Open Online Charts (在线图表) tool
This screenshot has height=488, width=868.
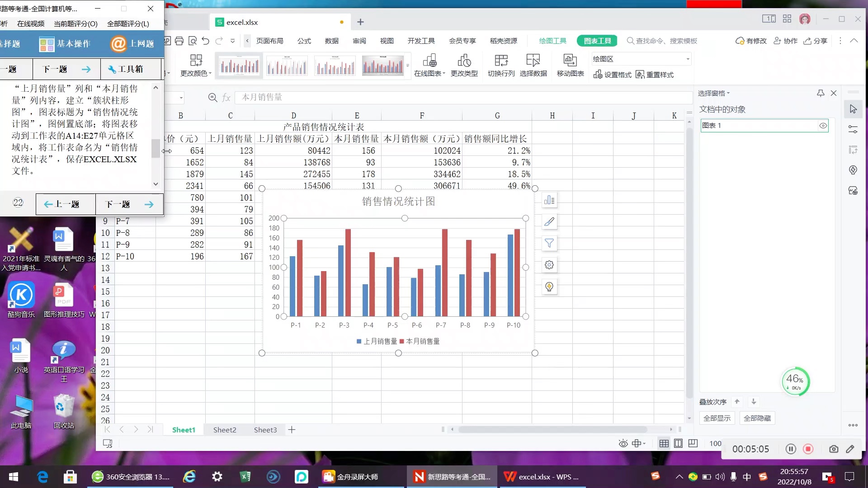point(429,66)
